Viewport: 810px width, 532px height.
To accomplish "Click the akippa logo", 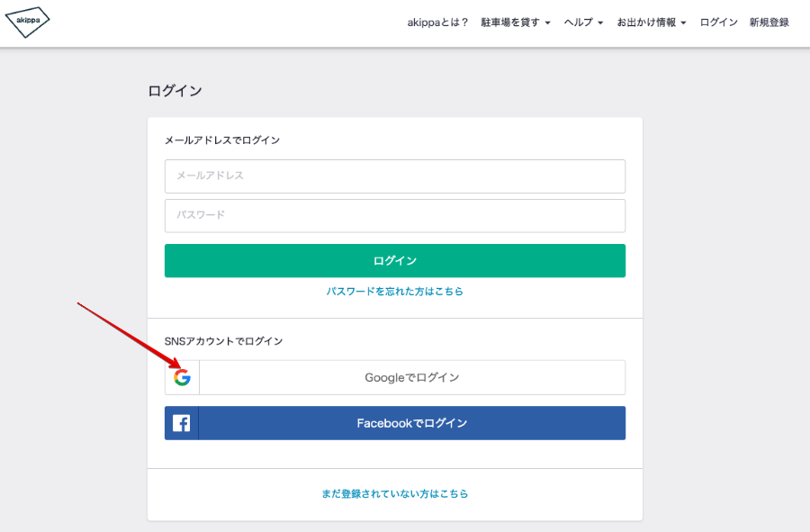I will (x=27, y=22).
